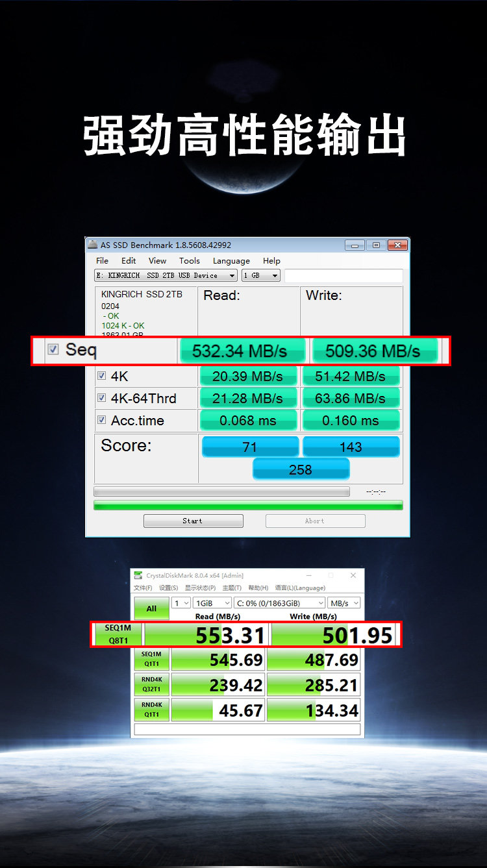The height and width of the screenshot is (868, 487).
Task: Open the View menu in AS SSD
Action: [157, 260]
